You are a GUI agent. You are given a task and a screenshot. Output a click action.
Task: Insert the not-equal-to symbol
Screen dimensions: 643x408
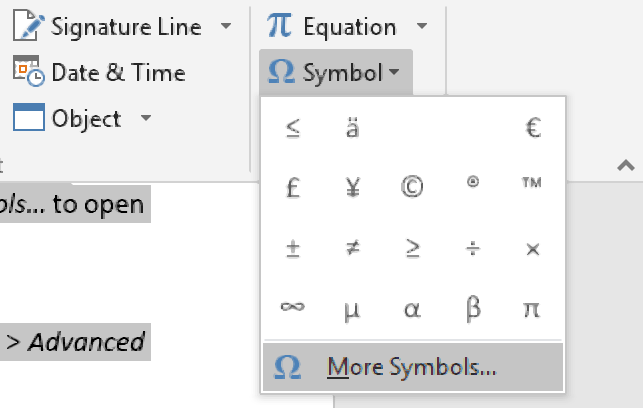(x=352, y=248)
